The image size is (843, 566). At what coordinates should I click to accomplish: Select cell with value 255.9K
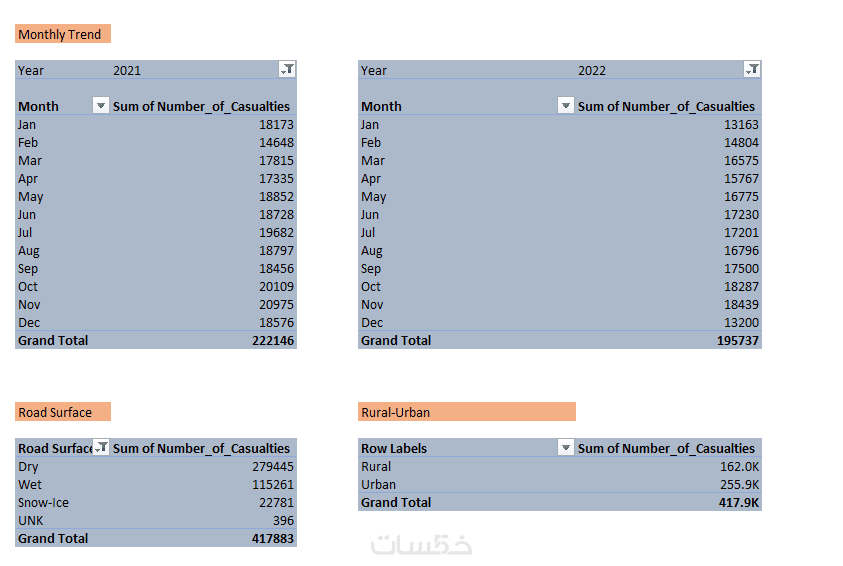coord(740,485)
